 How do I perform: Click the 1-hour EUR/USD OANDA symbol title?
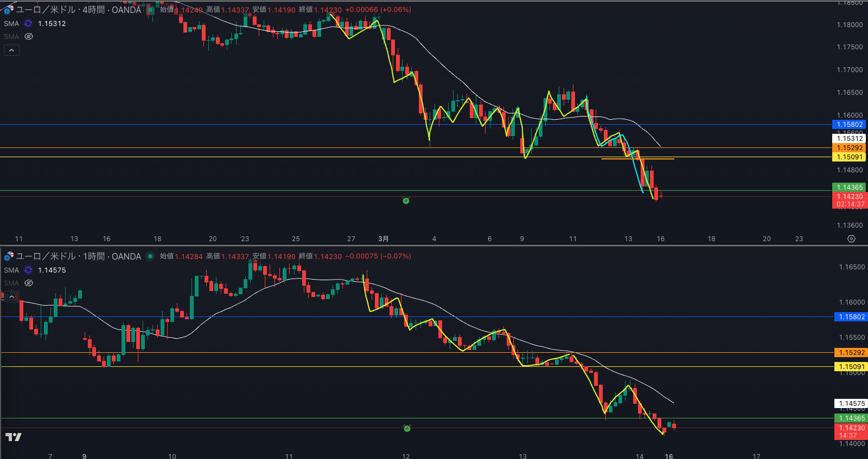79,256
